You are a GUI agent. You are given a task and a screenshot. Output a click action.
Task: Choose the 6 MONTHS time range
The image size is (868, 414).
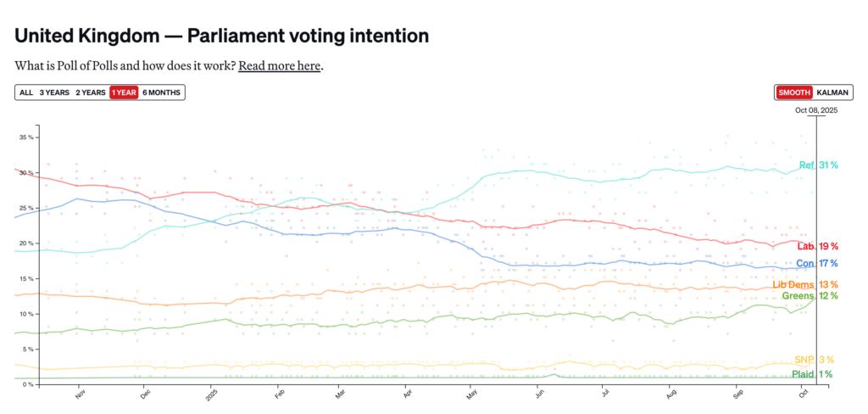coord(161,92)
